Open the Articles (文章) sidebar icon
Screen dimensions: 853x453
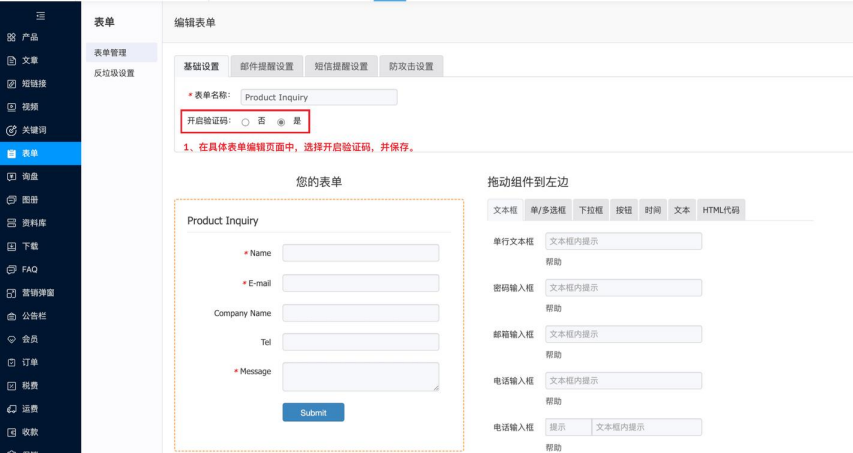click(11, 60)
